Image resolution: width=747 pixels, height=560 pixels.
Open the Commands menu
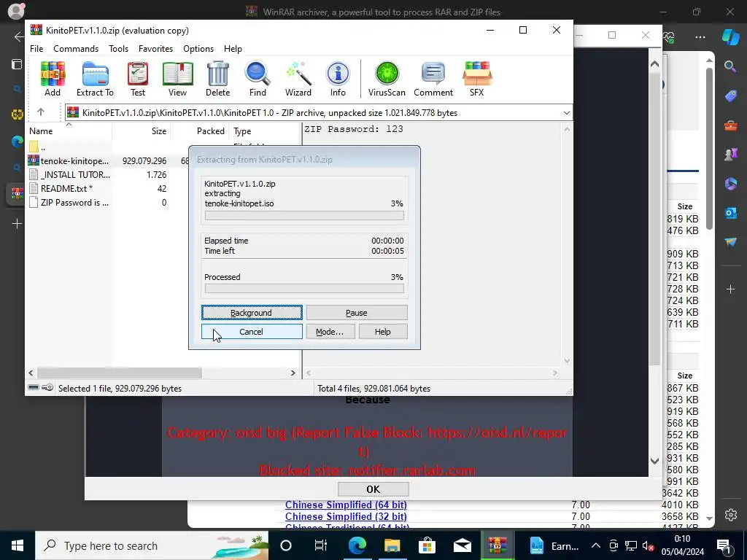point(76,49)
